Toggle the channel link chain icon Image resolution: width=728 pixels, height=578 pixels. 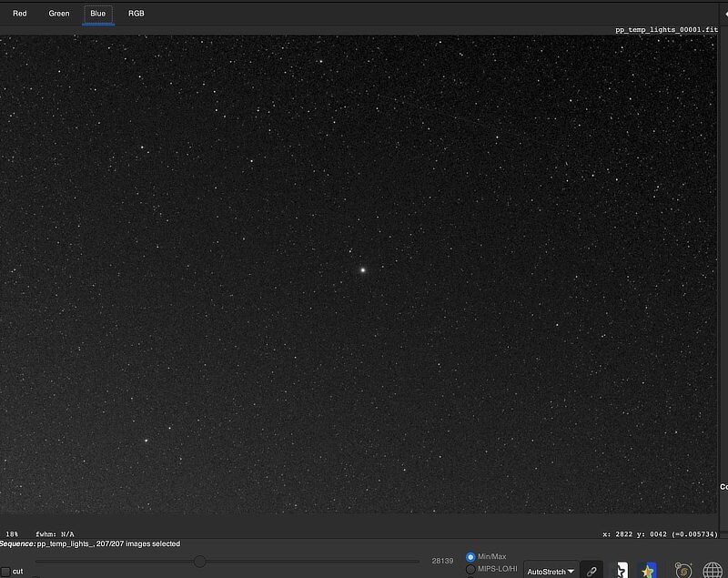point(591,571)
